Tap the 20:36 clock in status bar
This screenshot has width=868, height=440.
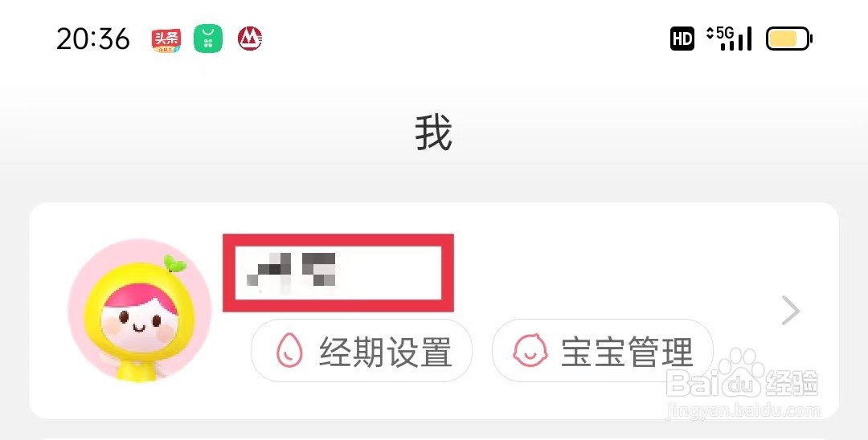(x=93, y=39)
